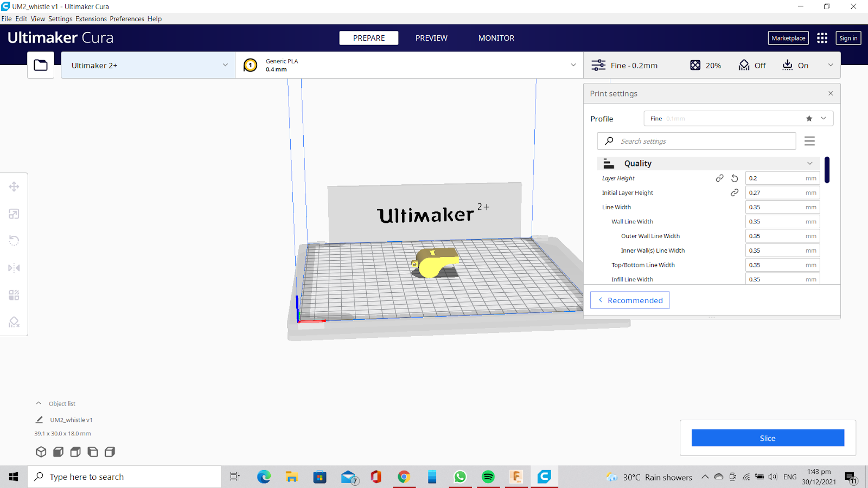Open the File menu
The image size is (868, 488).
point(7,18)
